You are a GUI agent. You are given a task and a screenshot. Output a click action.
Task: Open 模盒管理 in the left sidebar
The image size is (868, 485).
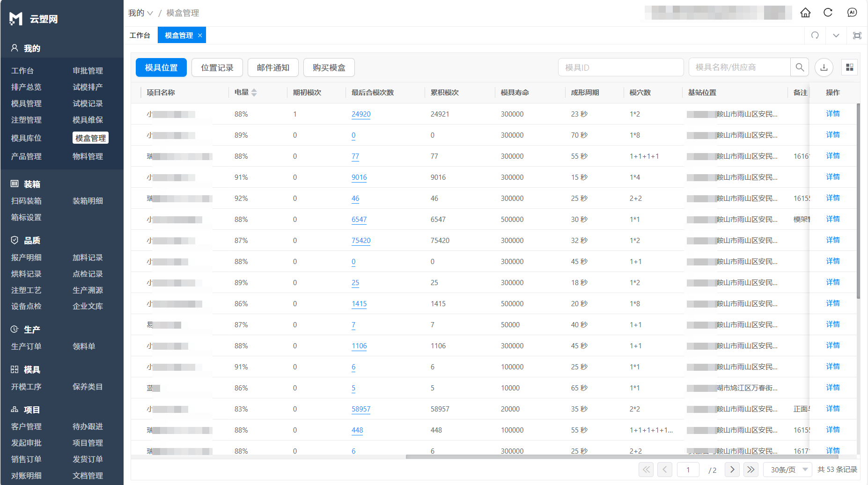[90, 137]
